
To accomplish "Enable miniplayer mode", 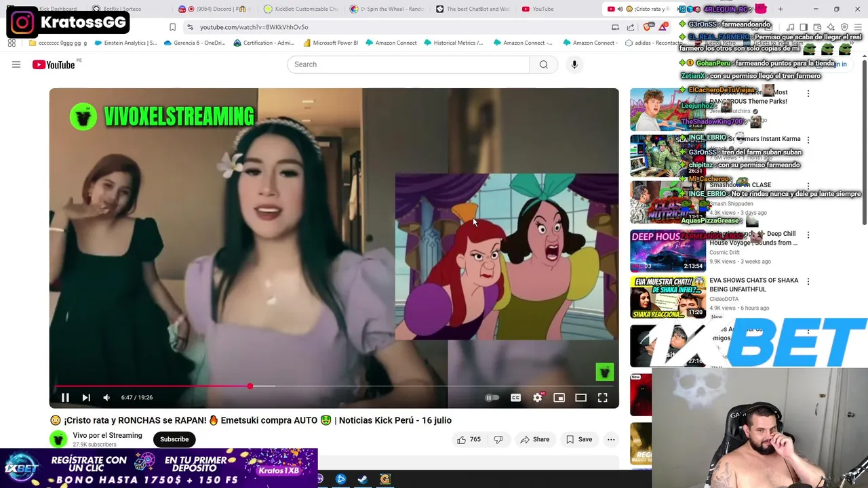I will [x=559, y=398].
